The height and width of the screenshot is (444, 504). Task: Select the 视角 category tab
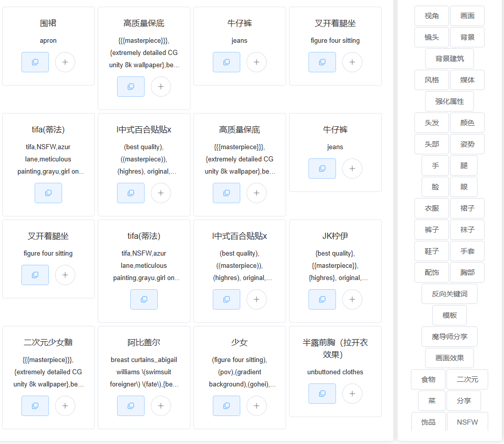[432, 16]
